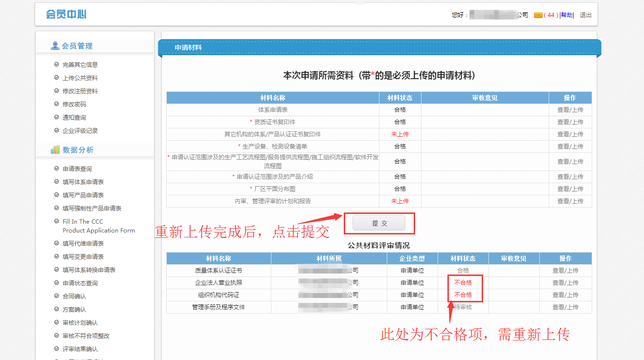Click the bullet icon beside 评审结果确认
Screen dimensions: 644x360
tap(57, 349)
